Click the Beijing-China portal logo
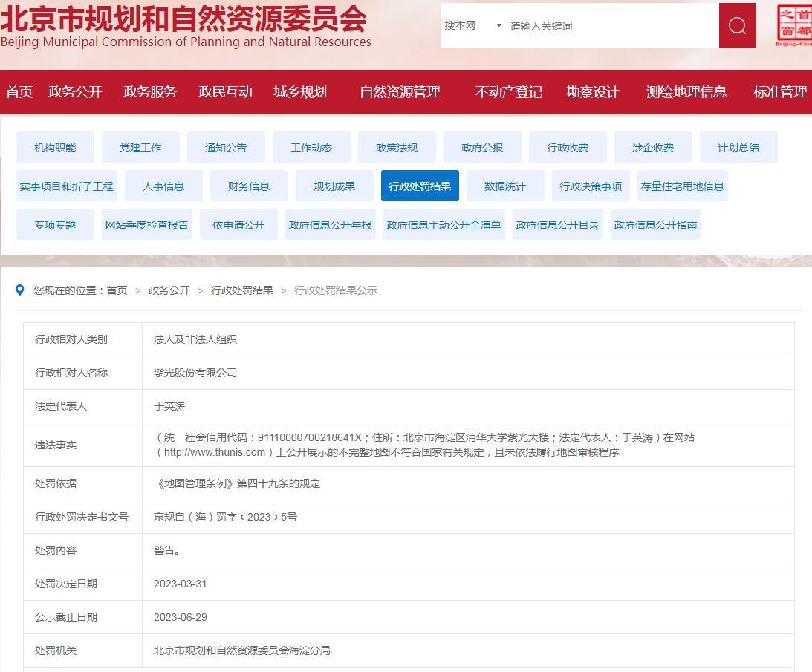The image size is (812, 672). (793, 25)
